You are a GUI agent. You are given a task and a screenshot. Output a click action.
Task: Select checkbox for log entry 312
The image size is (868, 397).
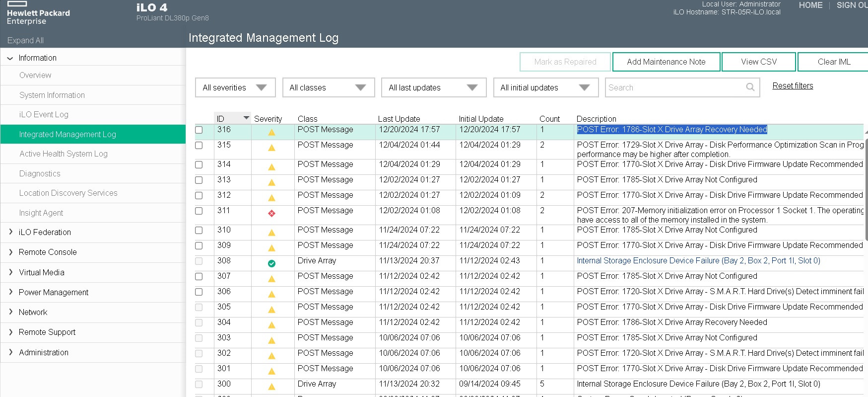click(199, 195)
